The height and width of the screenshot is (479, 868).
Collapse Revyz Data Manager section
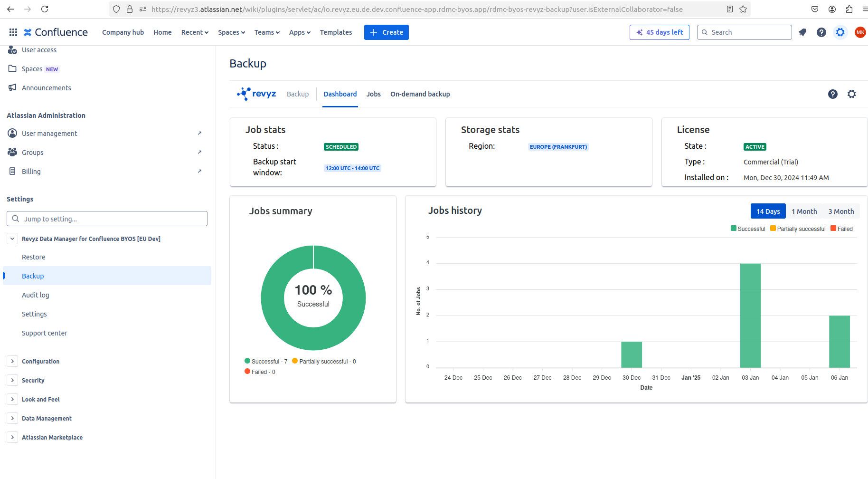(12, 239)
